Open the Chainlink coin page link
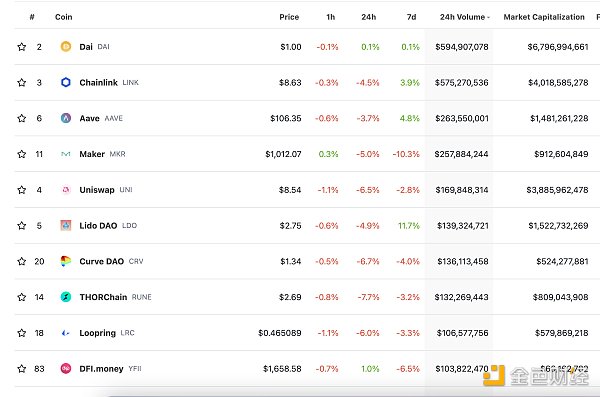Screen dimensions: 600x397 click(98, 82)
